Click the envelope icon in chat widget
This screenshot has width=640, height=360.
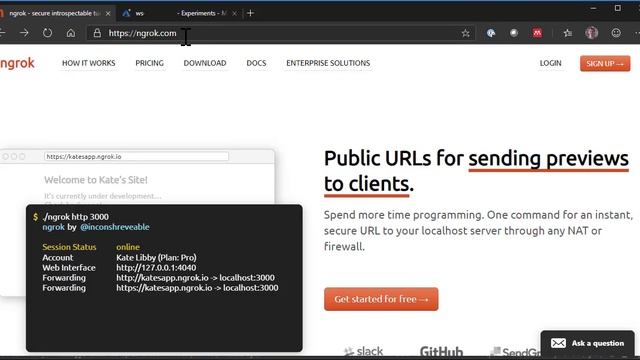pyautogui.click(x=558, y=343)
